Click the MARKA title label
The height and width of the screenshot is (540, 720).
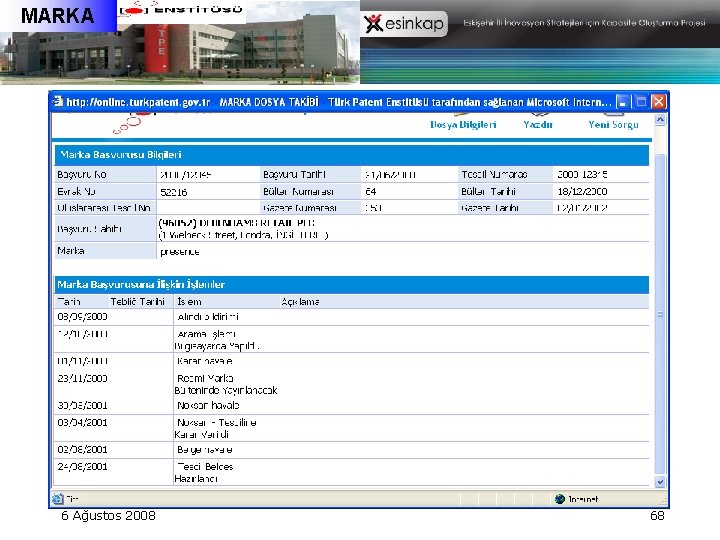pyautogui.click(x=57, y=16)
